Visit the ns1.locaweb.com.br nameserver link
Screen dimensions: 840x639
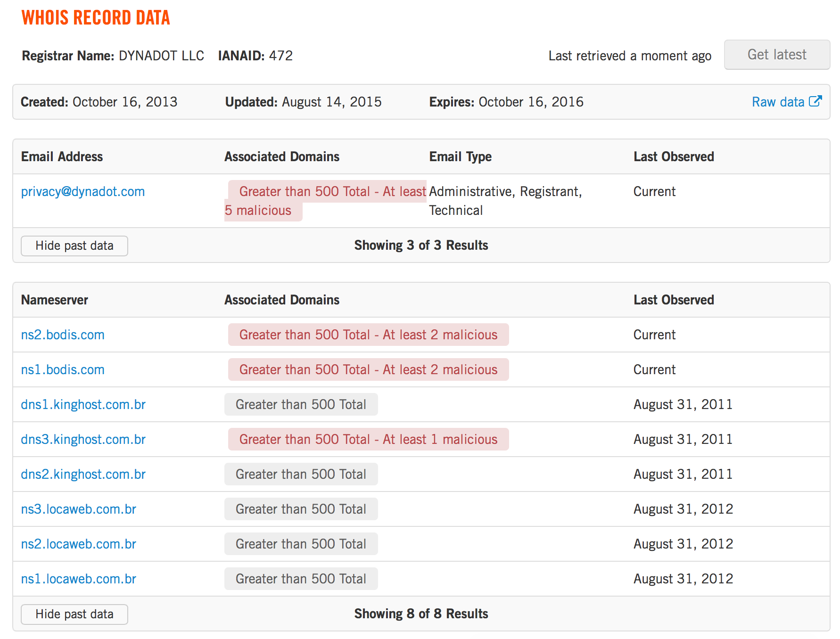[x=79, y=579]
